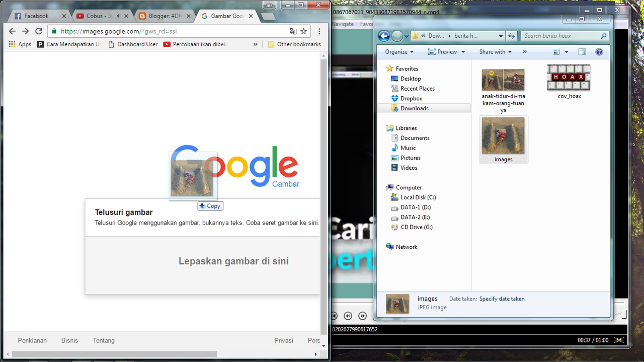Select anak-tidur-di-makam image file
Screen dimensions: 644x362
tap(503, 91)
